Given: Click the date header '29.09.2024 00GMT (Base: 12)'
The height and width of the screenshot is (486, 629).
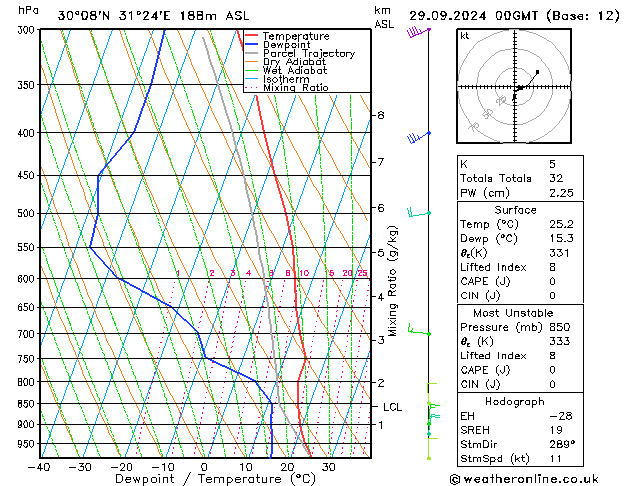Looking at the screenshot, I should (x=514, y=16).
